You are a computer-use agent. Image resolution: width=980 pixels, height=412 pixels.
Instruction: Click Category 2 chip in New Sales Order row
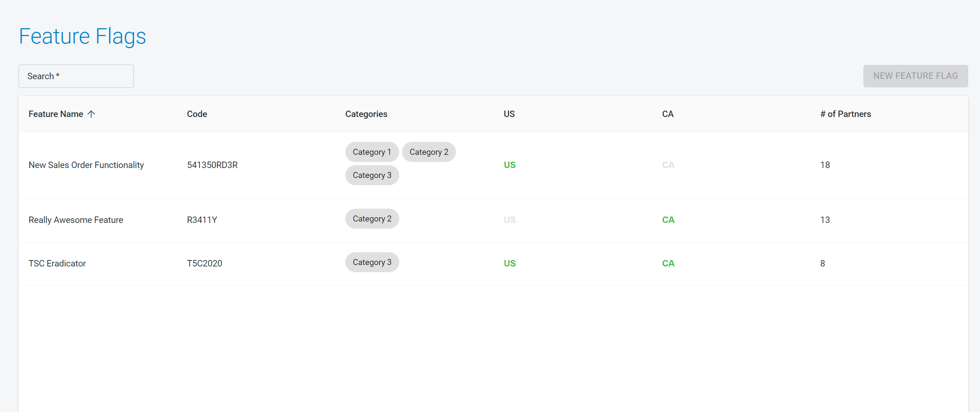[429, 152]
